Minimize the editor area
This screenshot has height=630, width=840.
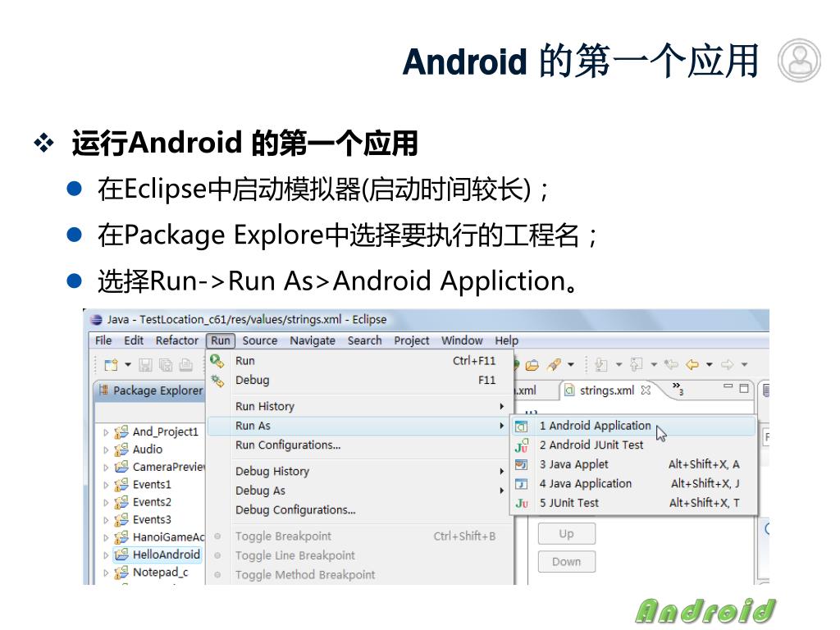pyautogui.click(x=728, y=386)
